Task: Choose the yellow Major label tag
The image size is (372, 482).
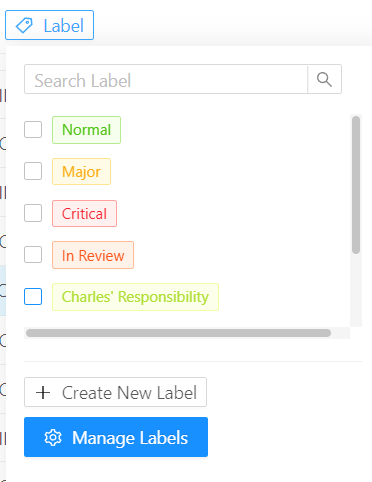Action: tap(81, 172)
